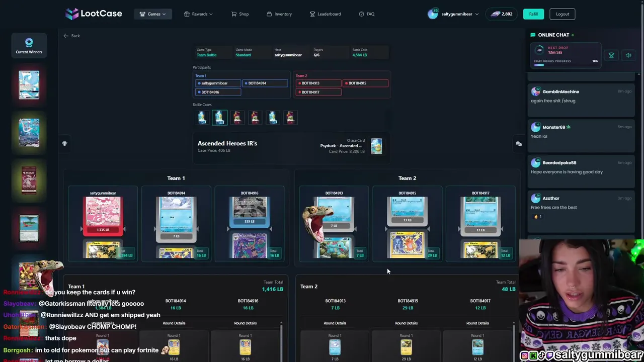Open the Current Winners panel
The width and height of the screenshot is (644, 362).
click(29, 45)
